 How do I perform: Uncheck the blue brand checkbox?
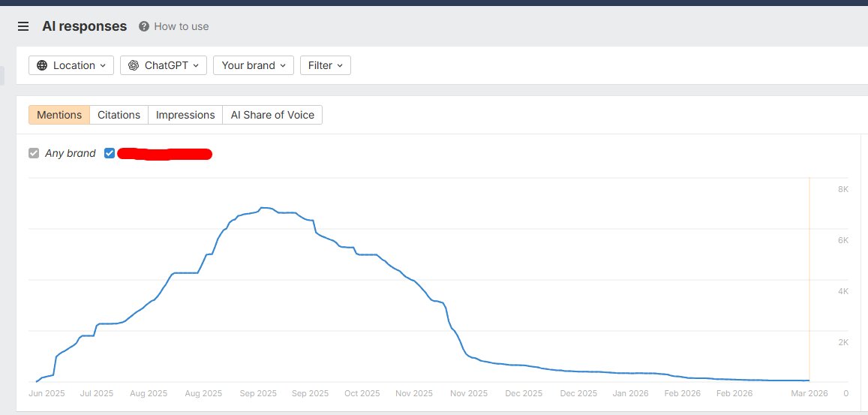point(110,153)
